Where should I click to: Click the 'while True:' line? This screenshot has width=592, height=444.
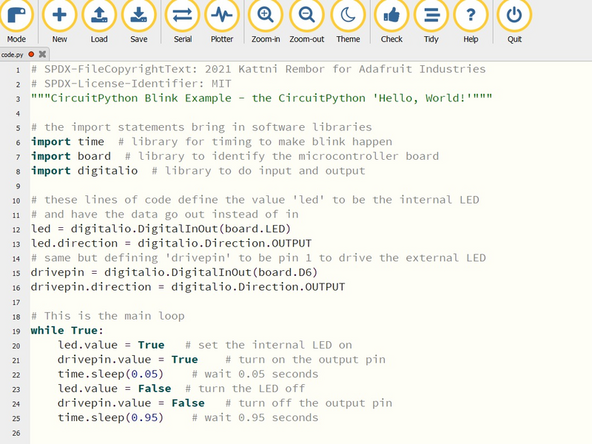click(x=67, y=330)
